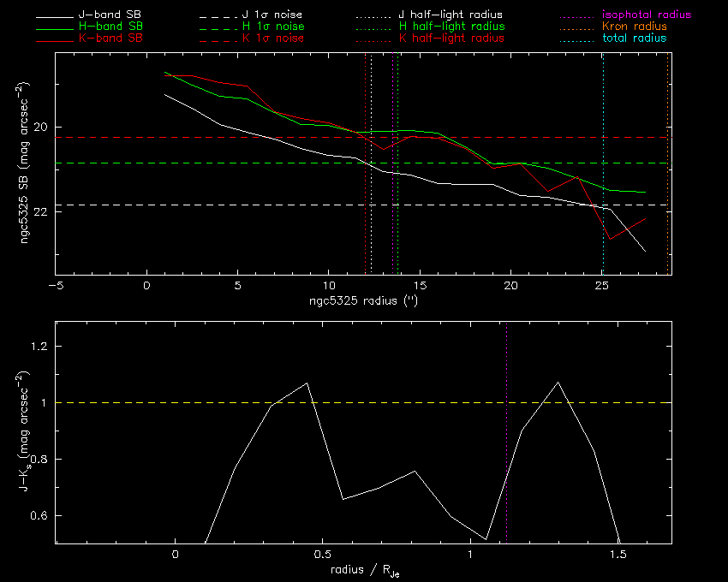Click the "0.5" tick label on lower x-axis
The height and width of the screenshot is (582, 728).
323,555
